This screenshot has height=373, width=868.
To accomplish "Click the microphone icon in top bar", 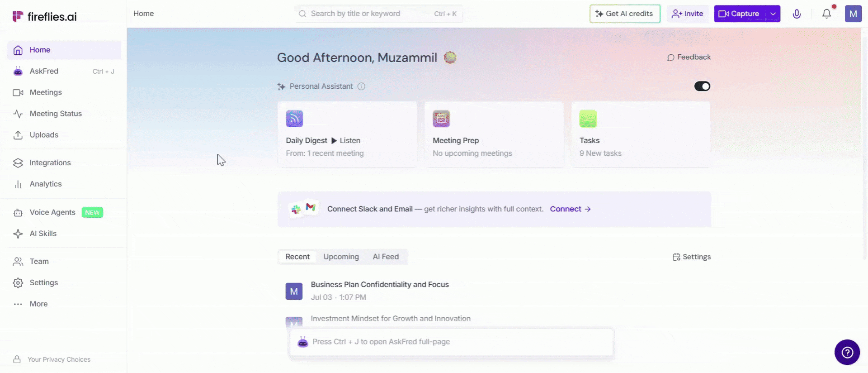I will pos(797,14).
